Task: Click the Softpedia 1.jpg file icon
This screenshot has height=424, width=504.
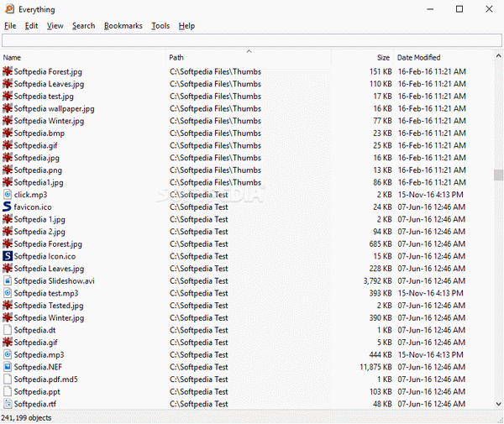Action: (x=8, y=219)
